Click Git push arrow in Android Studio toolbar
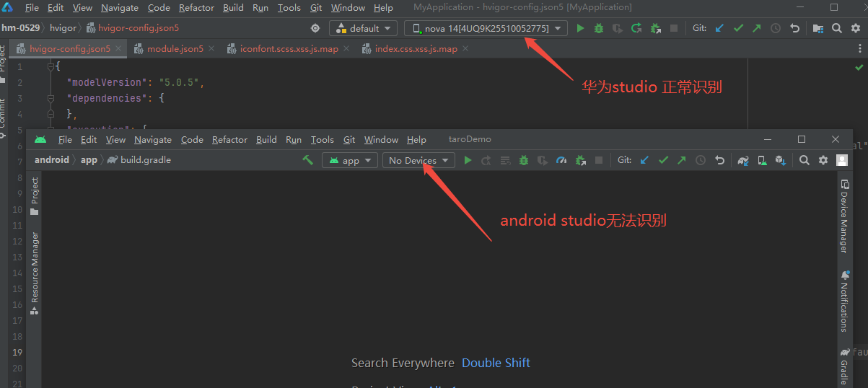 coord(681,160)
